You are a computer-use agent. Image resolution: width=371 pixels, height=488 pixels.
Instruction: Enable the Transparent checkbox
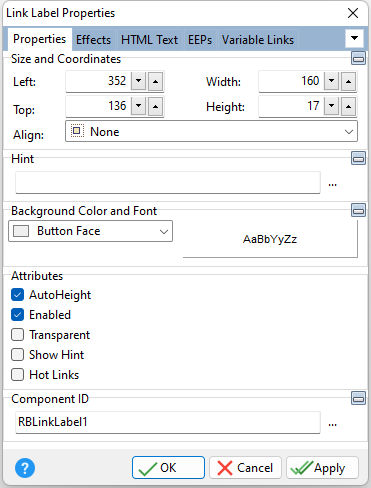point(17,335)
